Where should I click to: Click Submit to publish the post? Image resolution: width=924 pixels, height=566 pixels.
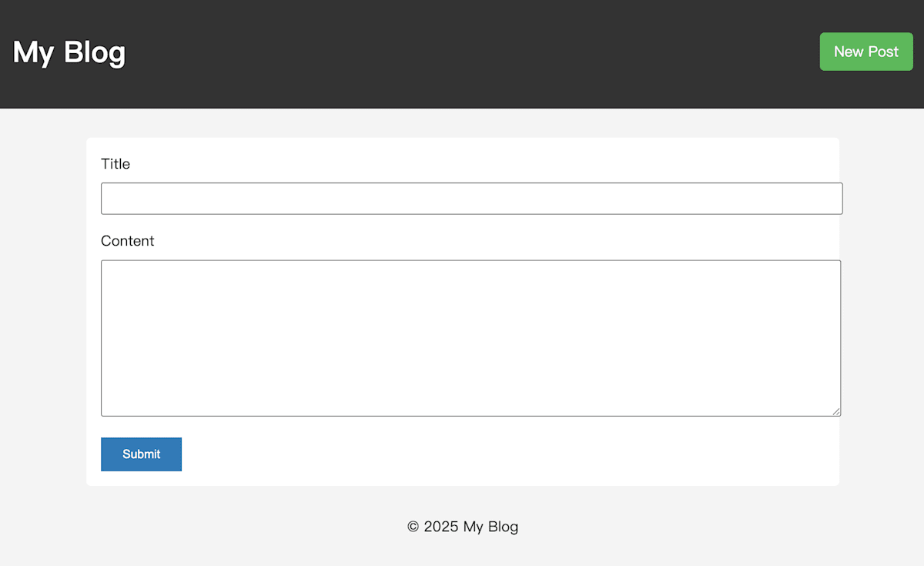coord(141,454)
